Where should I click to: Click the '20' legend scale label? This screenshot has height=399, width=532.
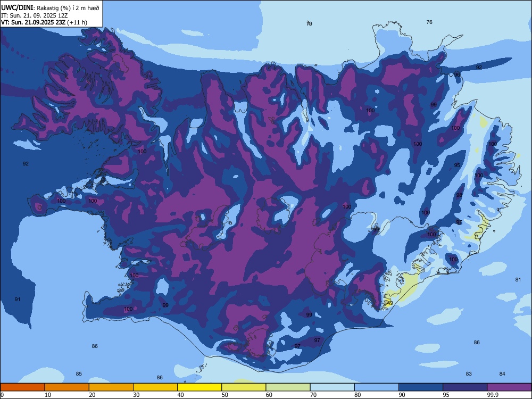(92, 395)
